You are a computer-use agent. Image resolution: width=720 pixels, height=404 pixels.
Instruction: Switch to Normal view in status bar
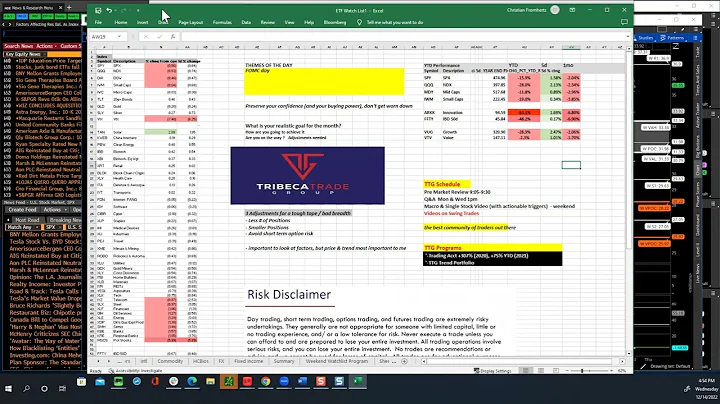point(526,370)
